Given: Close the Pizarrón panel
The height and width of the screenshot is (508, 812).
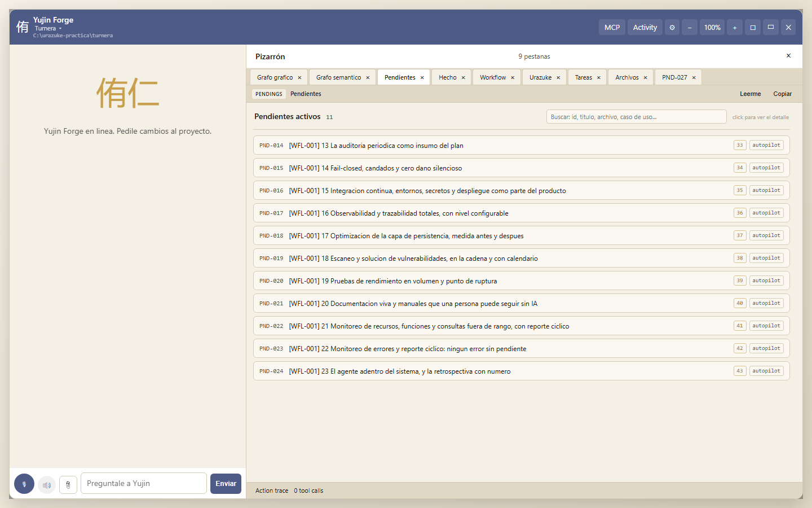Looking at the screenshot, I should [x=788, y=56].
